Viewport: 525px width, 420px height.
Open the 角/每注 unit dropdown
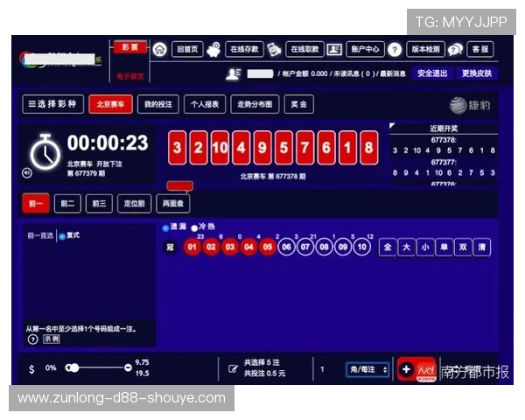(367, 369)
